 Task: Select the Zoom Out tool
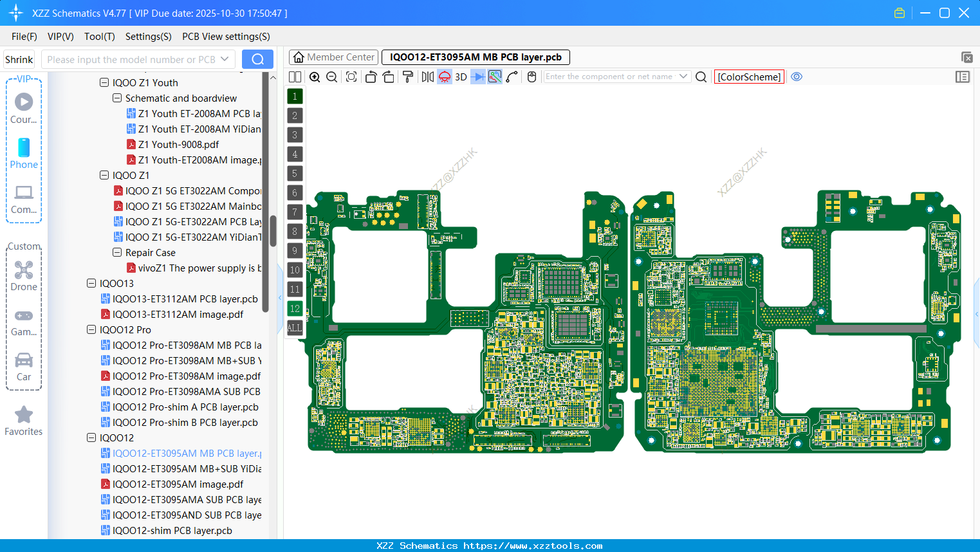[331, 77]
